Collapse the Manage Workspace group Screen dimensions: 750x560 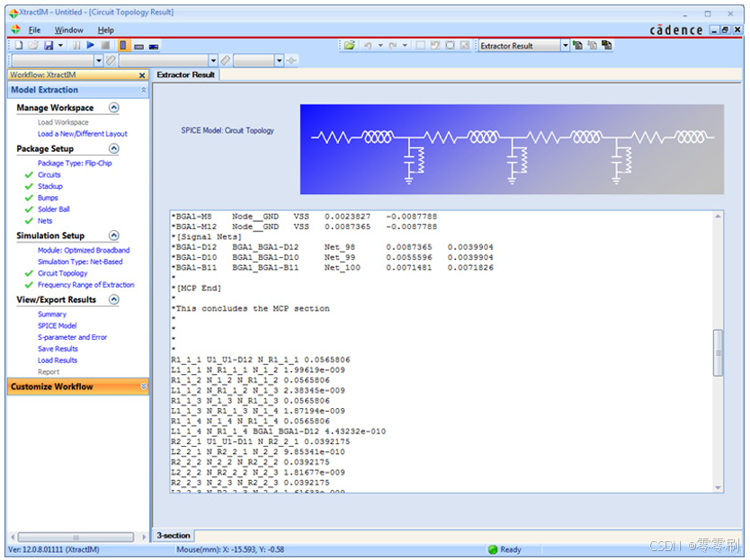pyautogui.click(x=114, y=108)
